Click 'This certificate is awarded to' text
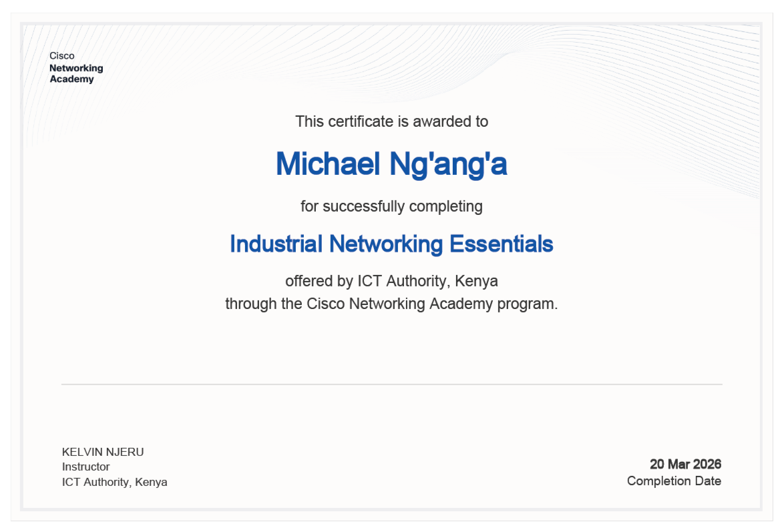This screenshot has width=782, height=532. (x=391, y=121)
